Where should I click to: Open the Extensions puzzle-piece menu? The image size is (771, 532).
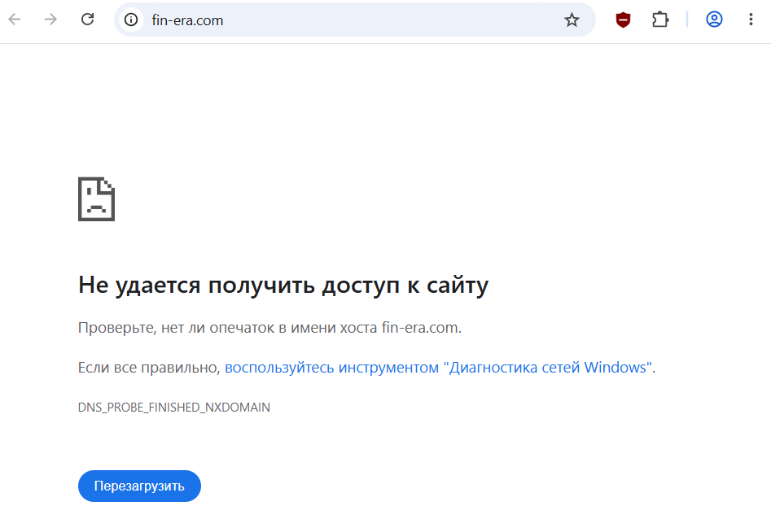click(660, 20)
